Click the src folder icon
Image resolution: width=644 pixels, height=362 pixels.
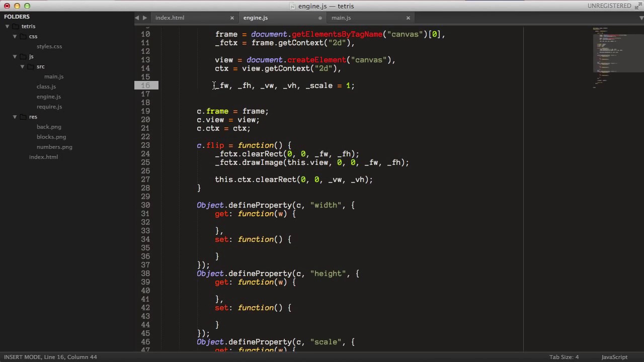(x=30, y=66)
